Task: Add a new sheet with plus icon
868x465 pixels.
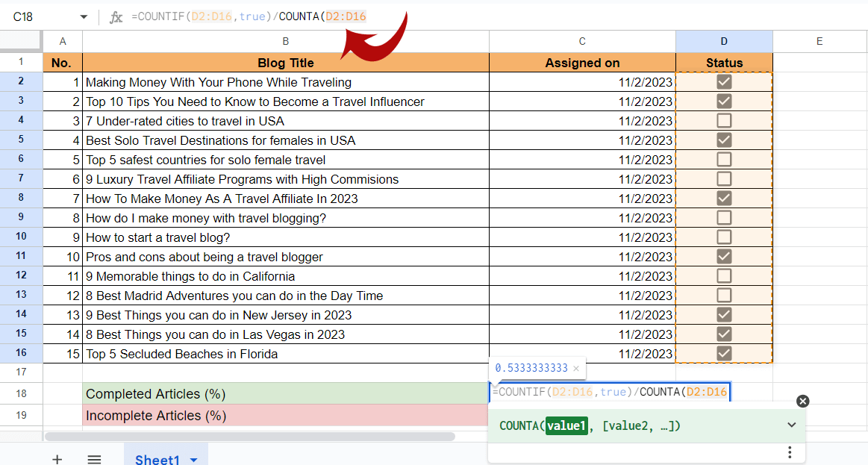Action: tap(57, 459)
